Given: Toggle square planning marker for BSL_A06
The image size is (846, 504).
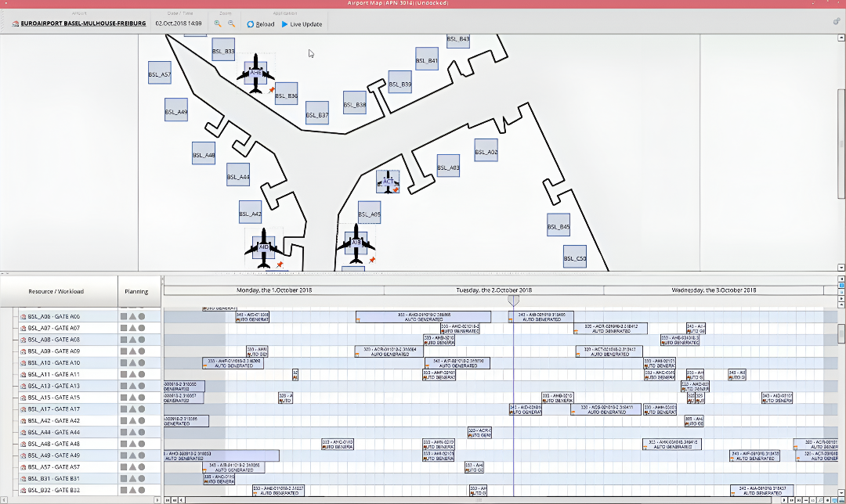Looking at the screenshot, I should click(124, 317).
